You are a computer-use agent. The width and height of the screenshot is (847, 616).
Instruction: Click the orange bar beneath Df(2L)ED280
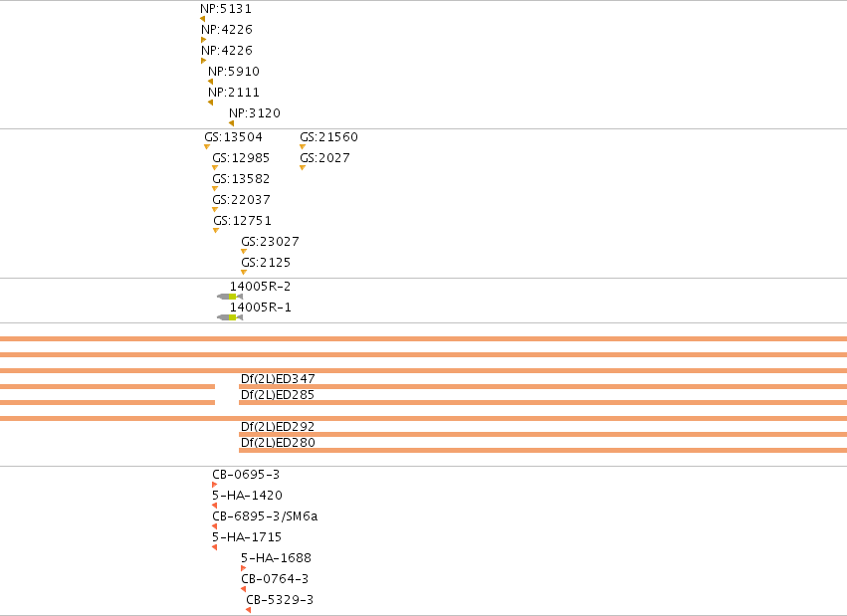[x=542, y=450]
